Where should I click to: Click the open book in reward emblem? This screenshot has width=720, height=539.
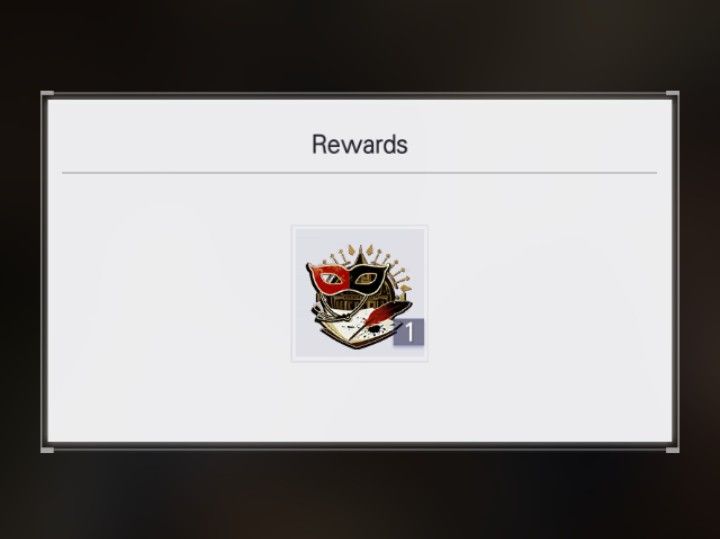point(354,330)
